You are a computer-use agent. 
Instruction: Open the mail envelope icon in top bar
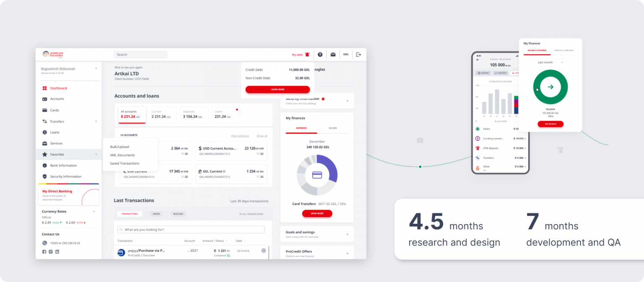click(x=333, y=54)
